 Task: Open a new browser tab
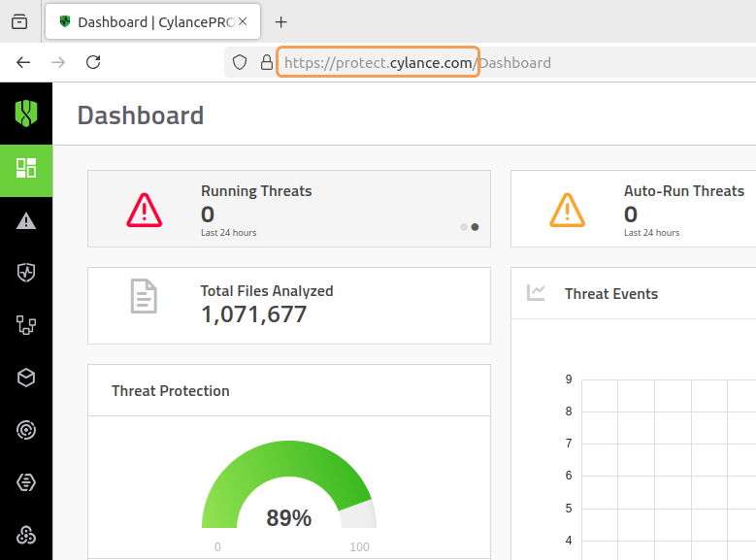(281, 21)
